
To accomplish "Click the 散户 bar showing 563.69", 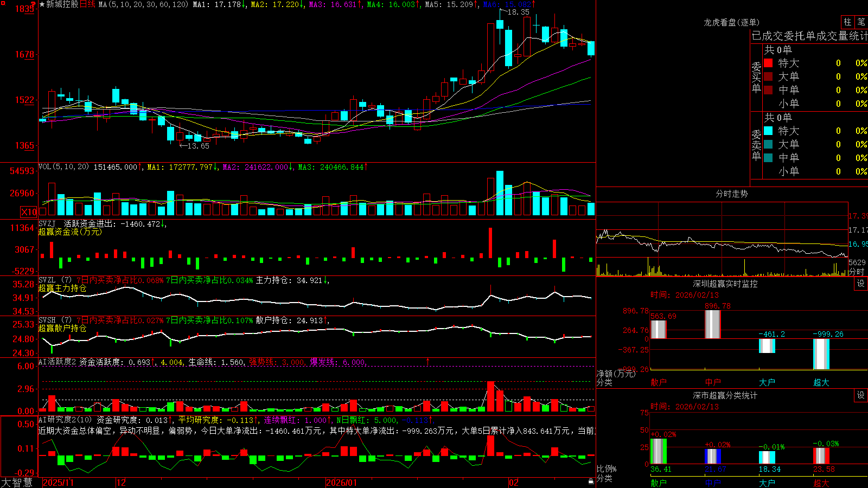I will (659, 330).
